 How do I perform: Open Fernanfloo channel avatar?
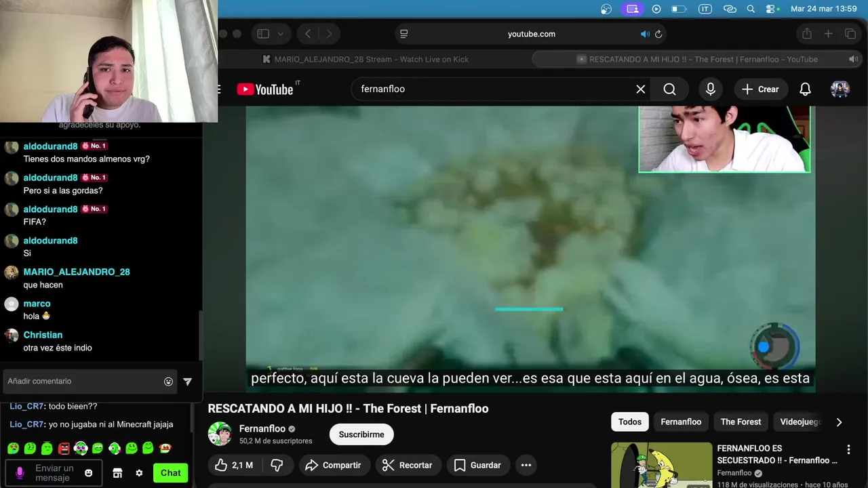click(x=220, y=434)
